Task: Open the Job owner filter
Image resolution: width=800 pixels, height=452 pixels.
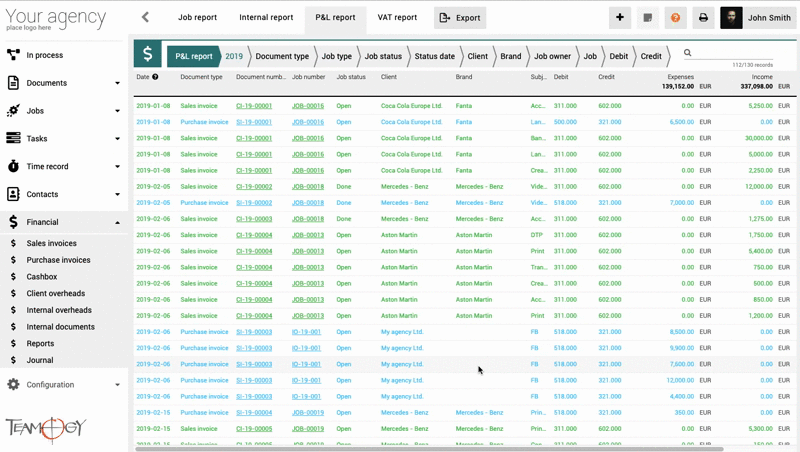Action: click(x=553, y=56)
